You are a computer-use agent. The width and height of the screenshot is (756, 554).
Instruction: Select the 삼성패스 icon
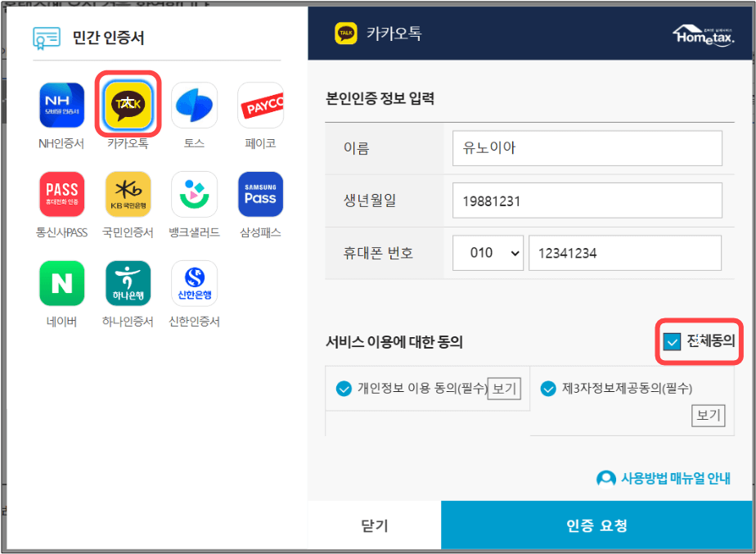pyautogui.click(x=260, y=194)
